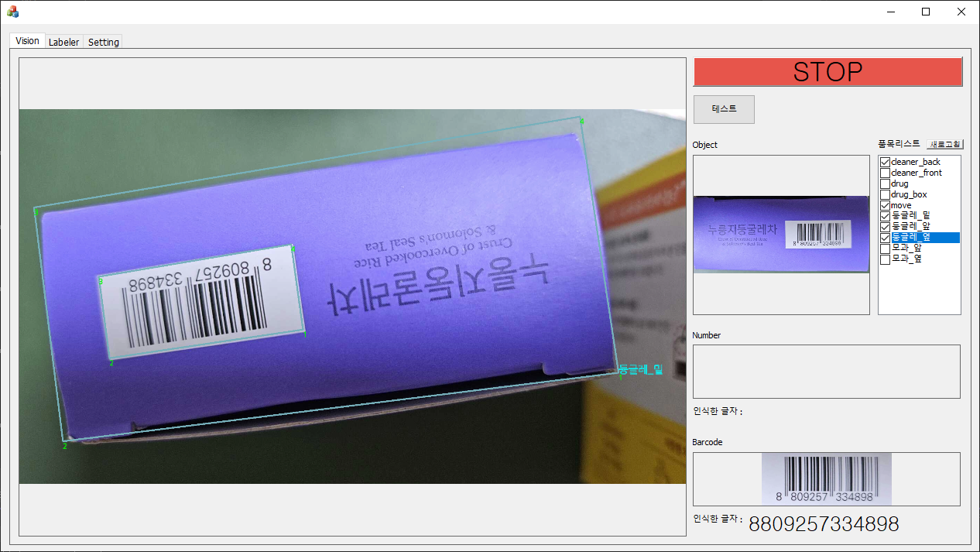980x552 pixels.
Task: Click the 테스트 button
Action: tap(724, 109)
